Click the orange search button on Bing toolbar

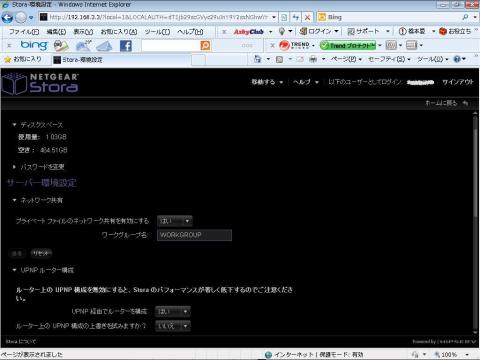(x=205, y=45)
